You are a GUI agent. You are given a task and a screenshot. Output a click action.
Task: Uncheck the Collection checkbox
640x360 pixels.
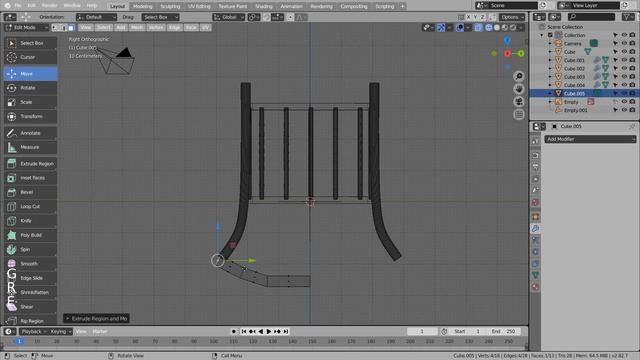[x=550, y=35]
